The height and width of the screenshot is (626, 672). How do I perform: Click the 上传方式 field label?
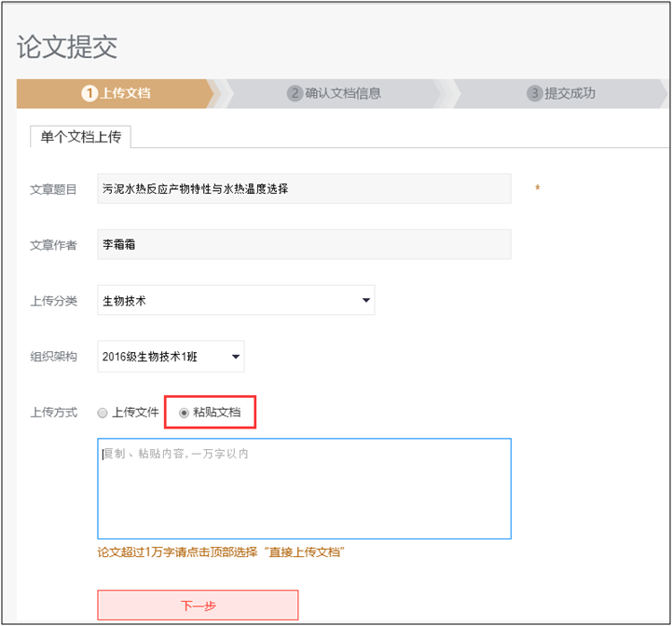coord(53,413)
